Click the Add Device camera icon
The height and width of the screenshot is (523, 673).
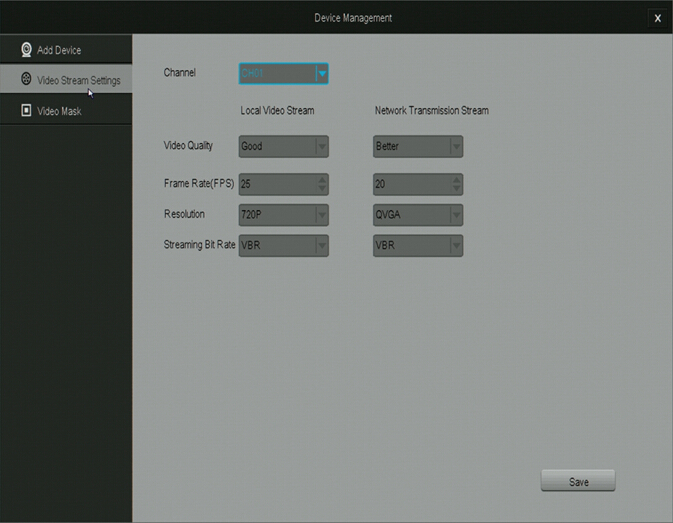coord(26,50)
